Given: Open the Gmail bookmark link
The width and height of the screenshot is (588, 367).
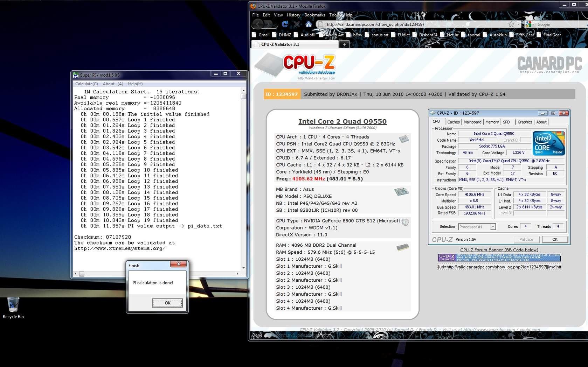Looking at the screenshot, I should (x=263, y=35).
